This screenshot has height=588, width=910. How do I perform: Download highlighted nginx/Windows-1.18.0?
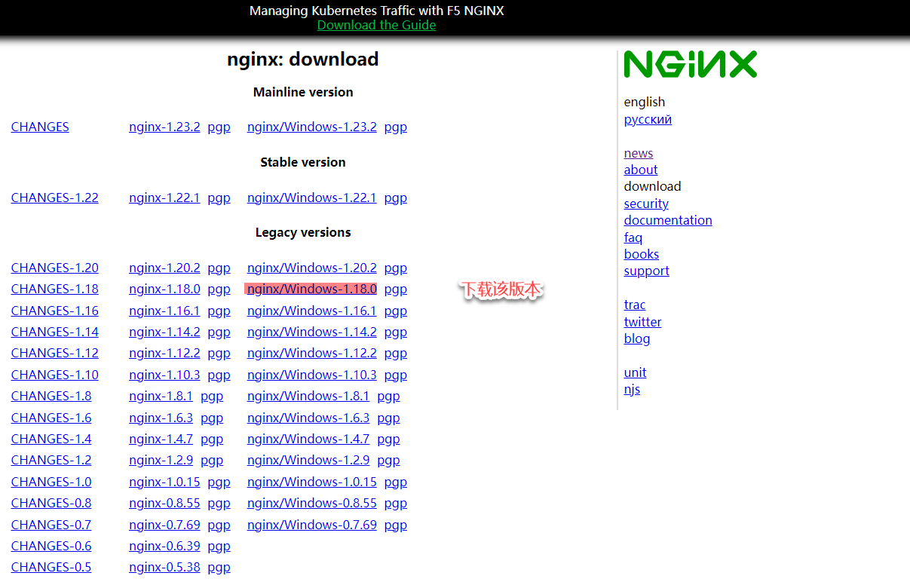click(311, 289)
